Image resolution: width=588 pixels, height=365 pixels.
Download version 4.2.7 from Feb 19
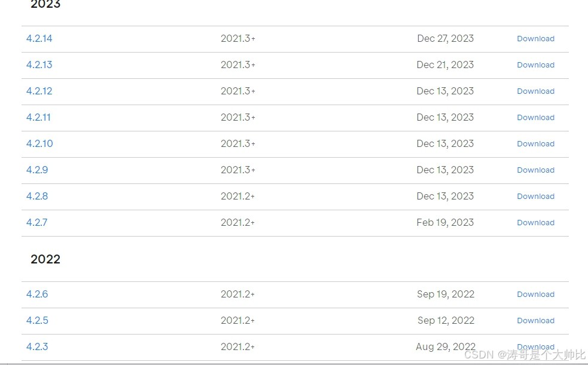coord(535,222)
